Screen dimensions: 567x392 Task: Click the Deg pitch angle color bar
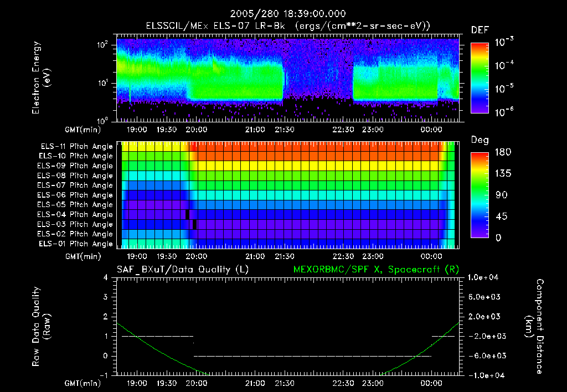tap(480, 195)
